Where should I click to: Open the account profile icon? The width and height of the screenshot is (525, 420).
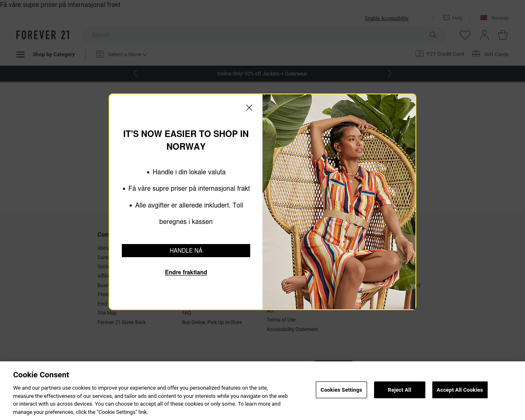(484, 35)
